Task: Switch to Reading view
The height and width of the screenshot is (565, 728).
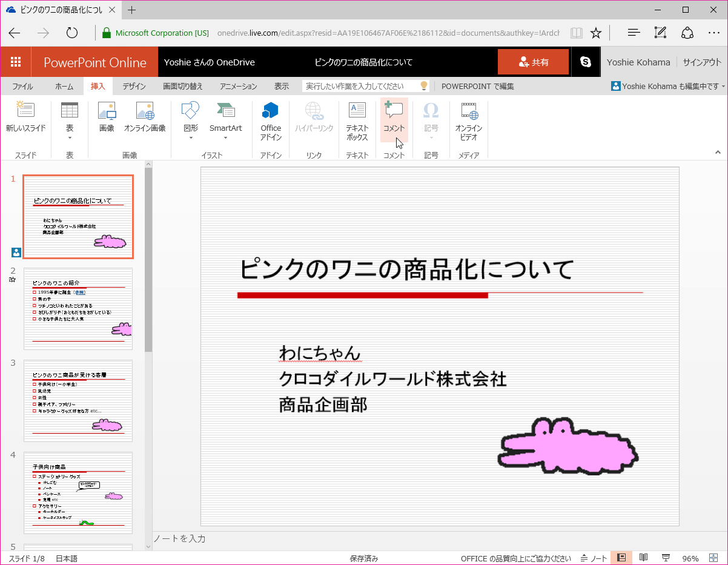Action: tap(644, 558)
